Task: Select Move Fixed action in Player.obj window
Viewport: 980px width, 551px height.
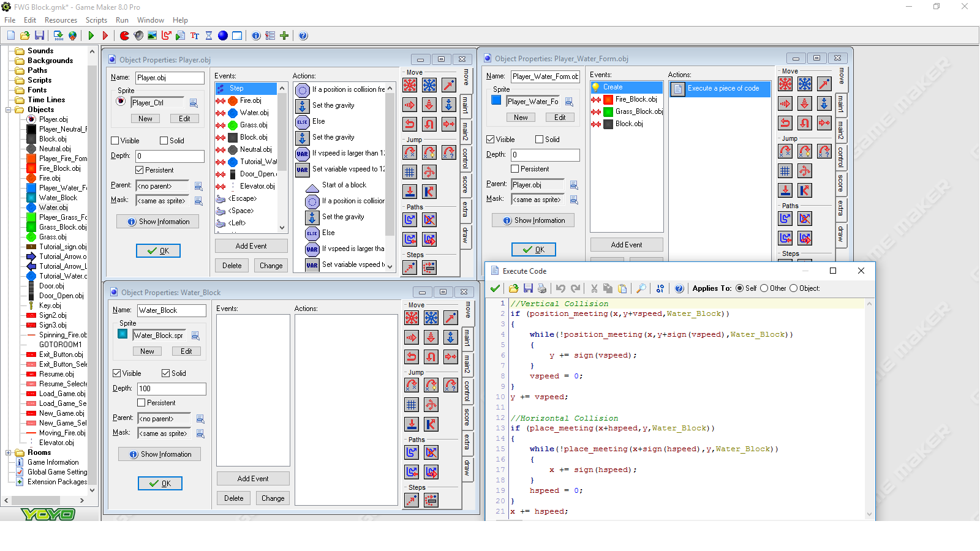Action: [x=410, y=85]
